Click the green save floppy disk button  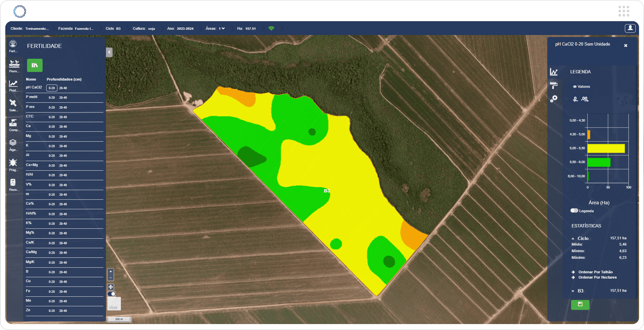coord(580,304)
